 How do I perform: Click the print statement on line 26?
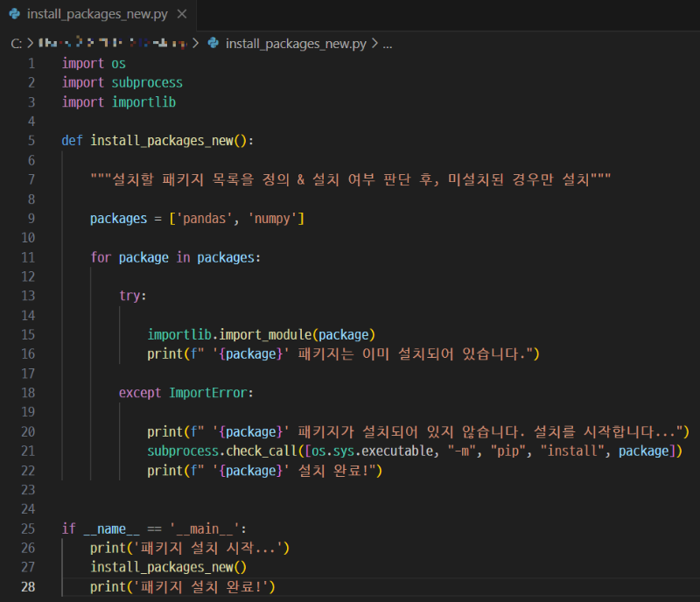point(190,548)
